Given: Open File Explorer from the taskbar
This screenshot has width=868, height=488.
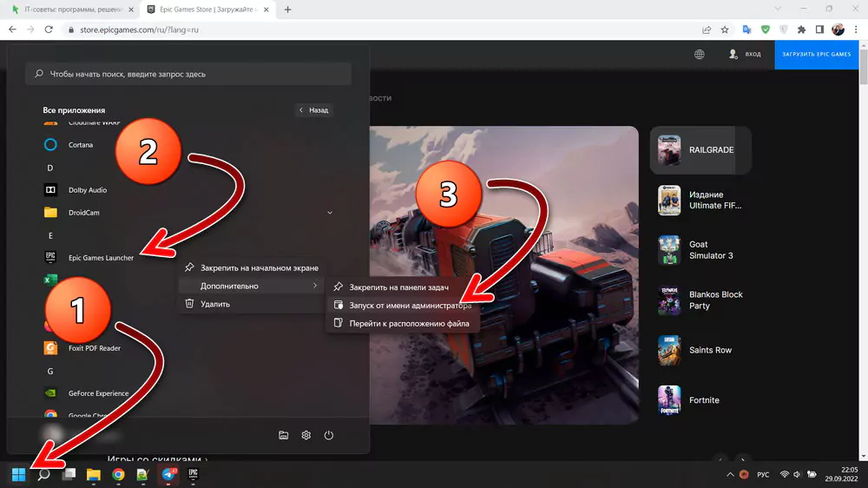Looking at the screenshot, I should (94, 474).
